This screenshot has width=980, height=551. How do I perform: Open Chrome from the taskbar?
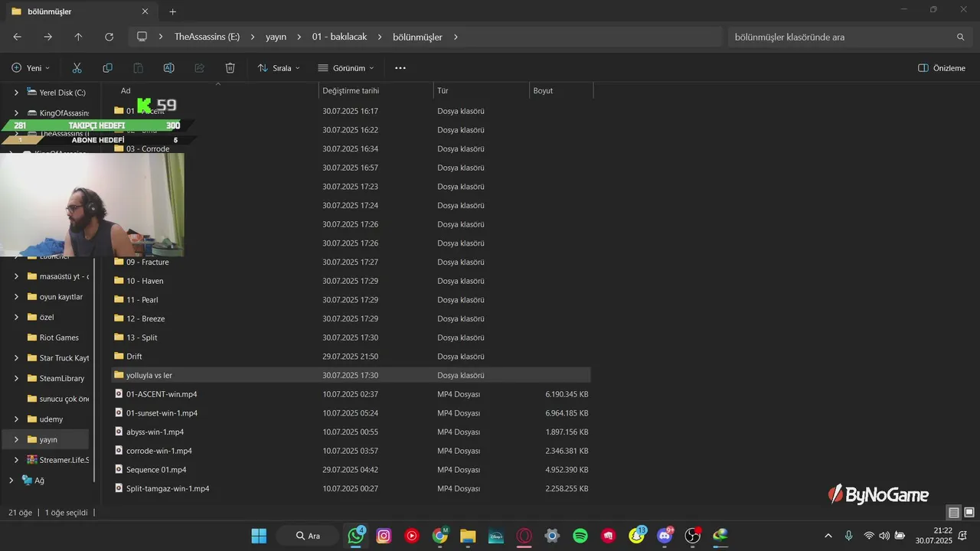pyautogui.click(x=440, y=536)
